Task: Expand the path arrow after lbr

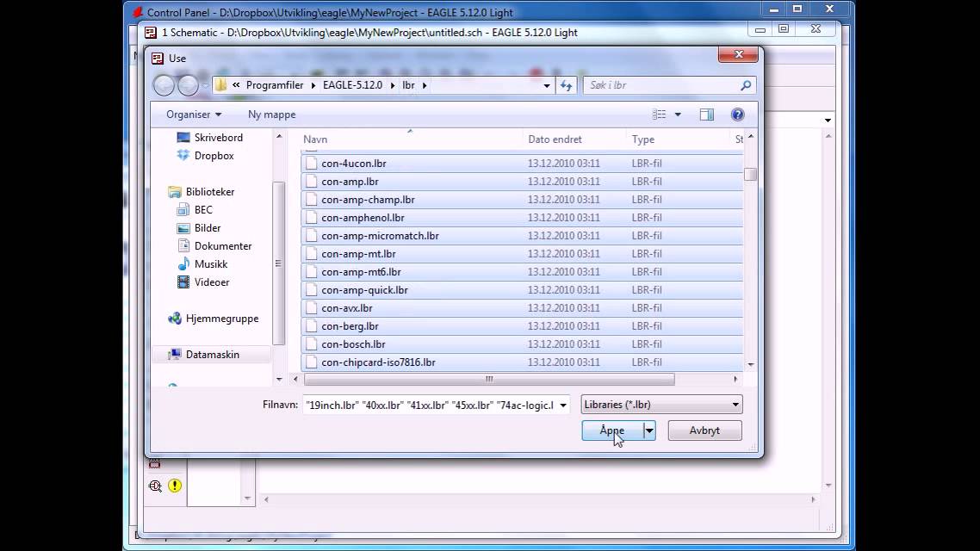Action: click(425, 85)
